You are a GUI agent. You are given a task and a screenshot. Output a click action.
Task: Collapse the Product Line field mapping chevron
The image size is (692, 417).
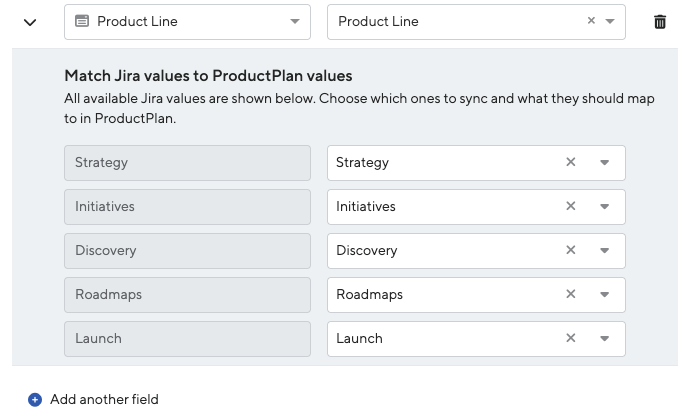[30, 22]
